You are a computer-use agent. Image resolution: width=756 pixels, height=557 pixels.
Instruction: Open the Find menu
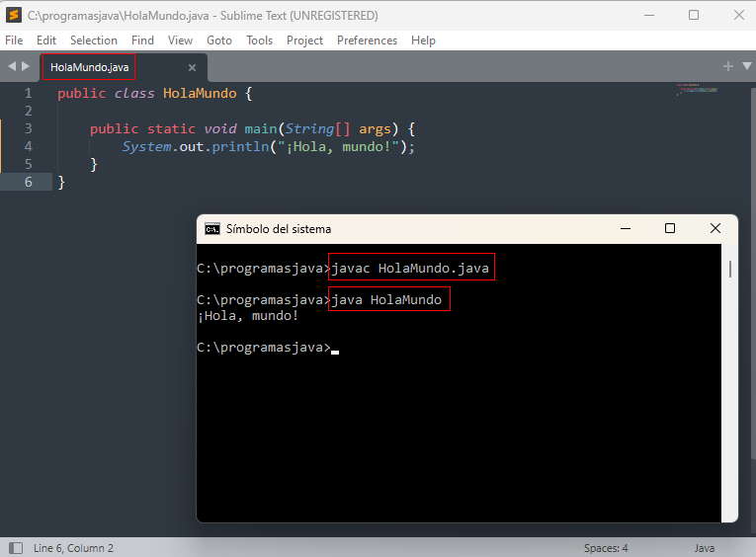142,40
